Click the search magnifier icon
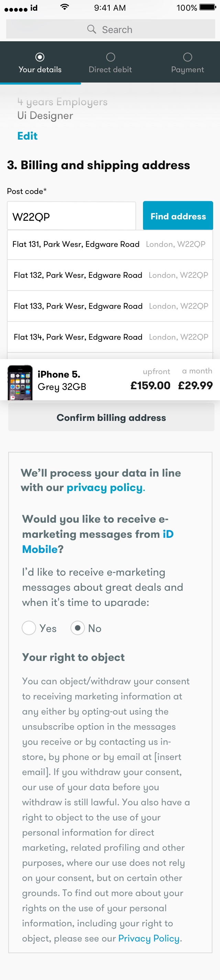The image size is (220, 980). click(91, 29)
